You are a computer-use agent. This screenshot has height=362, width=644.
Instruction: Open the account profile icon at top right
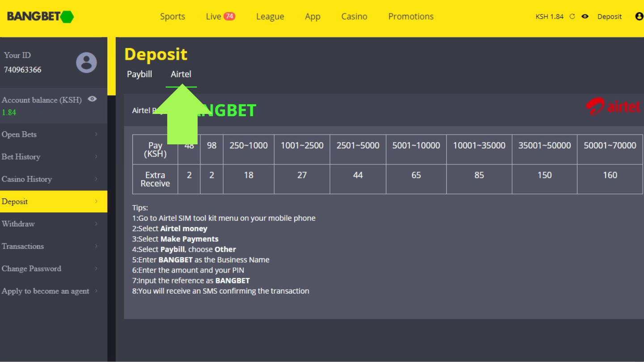639,17
